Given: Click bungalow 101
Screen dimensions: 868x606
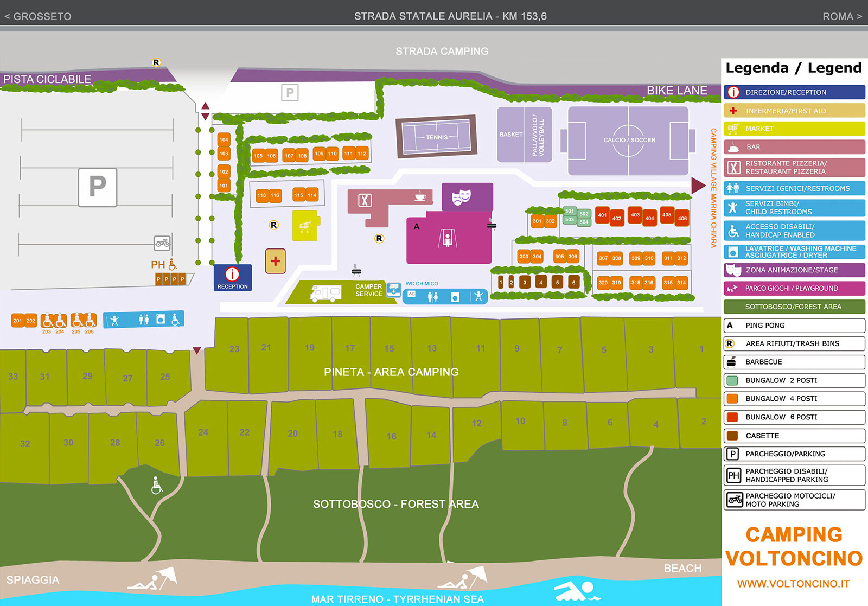Looking at the screenshot, I should tap(224, 186).
